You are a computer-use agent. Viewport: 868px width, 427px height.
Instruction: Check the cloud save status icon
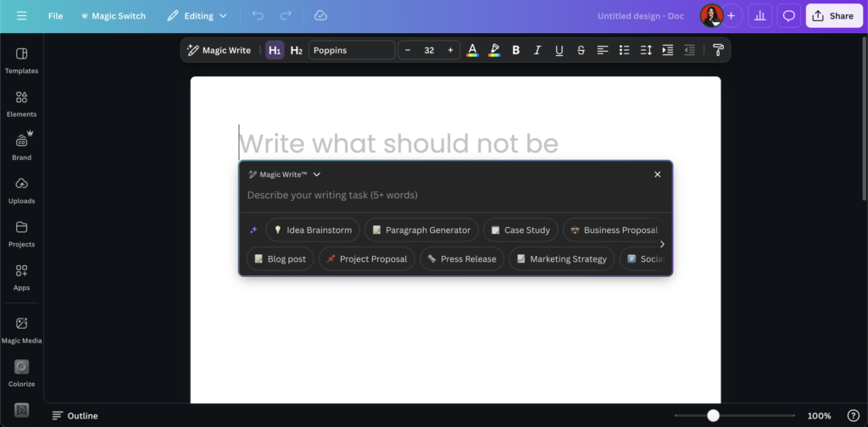pos(321,15)
